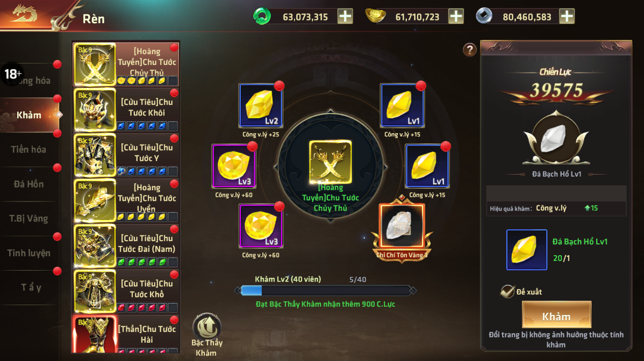This screenshot has width=644, height=361.
Task: Toggle the Đề xuất checkbox
Action: [507, 291]
